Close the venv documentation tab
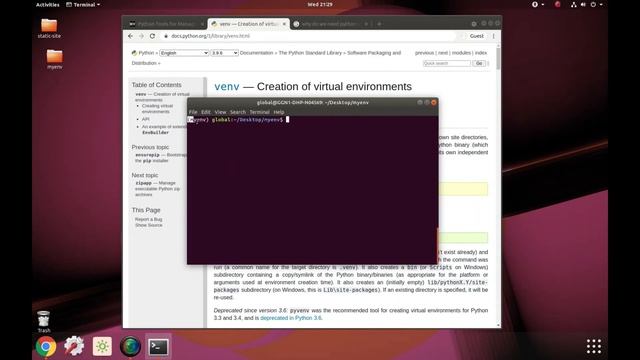This screenshot has width=640, height=360. [x=284, y=24]
